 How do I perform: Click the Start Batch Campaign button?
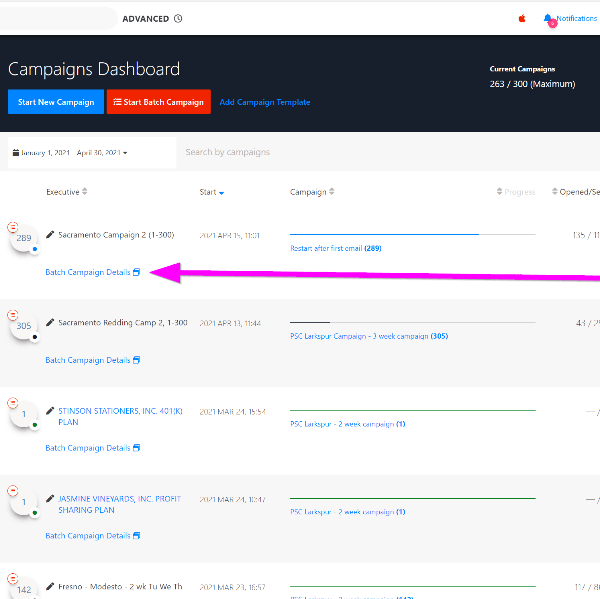tap(158, 102)
